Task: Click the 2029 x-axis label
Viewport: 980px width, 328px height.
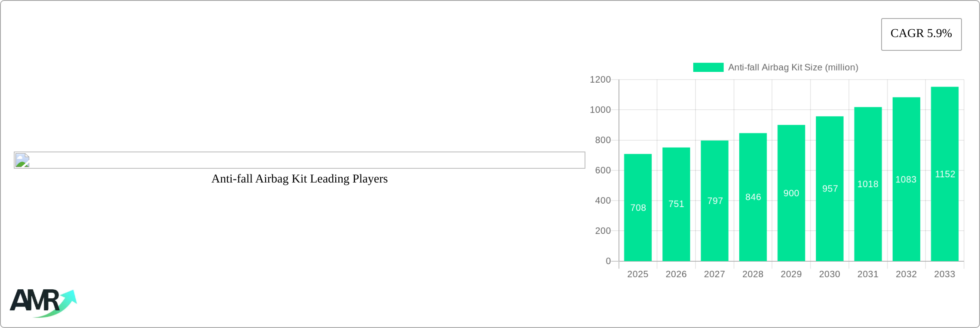Action: [791, 274]
